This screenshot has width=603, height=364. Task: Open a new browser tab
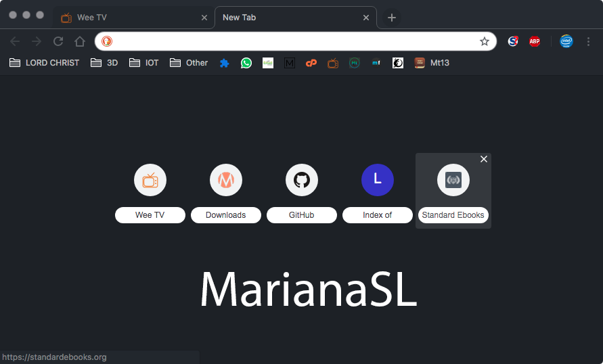point(391,18)
